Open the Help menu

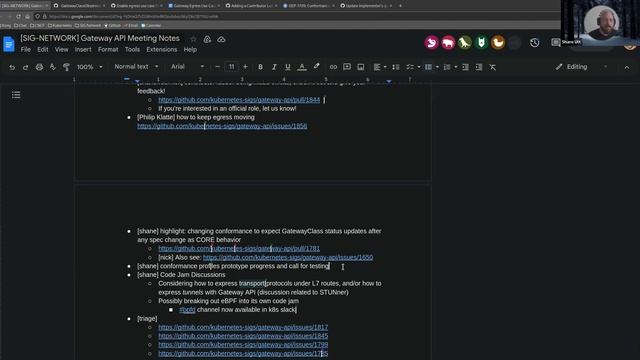coord(190,49)
